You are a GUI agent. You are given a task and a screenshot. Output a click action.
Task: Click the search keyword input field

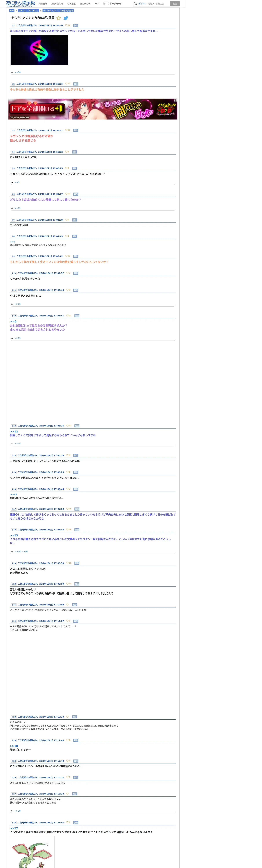pos(158,4)
